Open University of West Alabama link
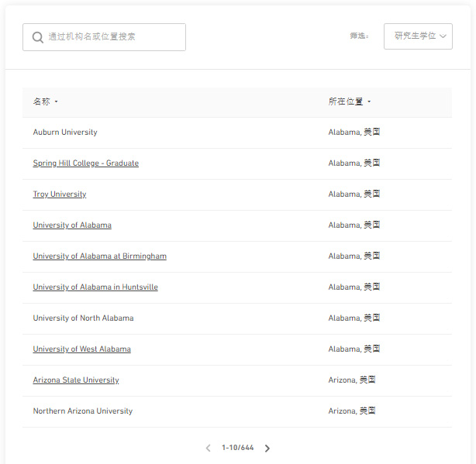Viewport: 476px width, 464px height. click(81, 349)
